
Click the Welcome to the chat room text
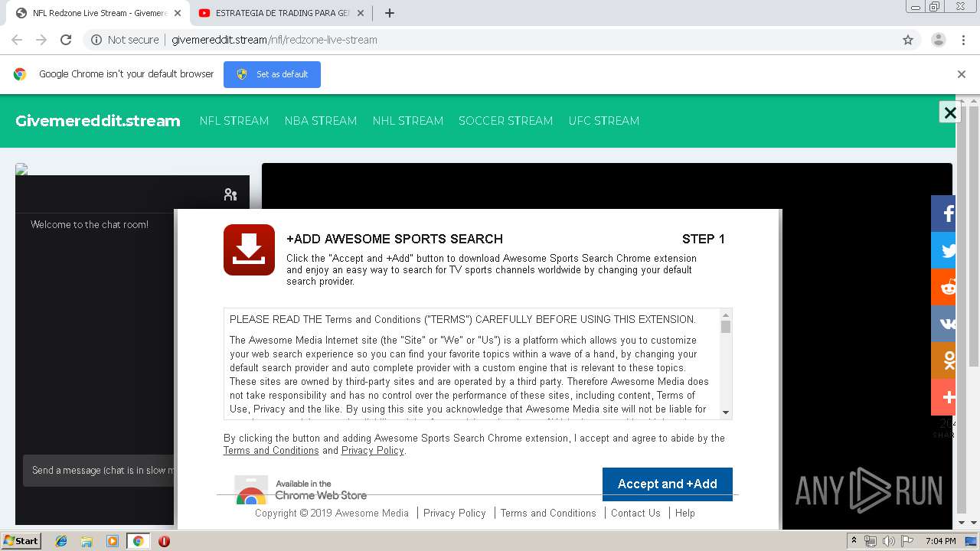click(90, 224)
